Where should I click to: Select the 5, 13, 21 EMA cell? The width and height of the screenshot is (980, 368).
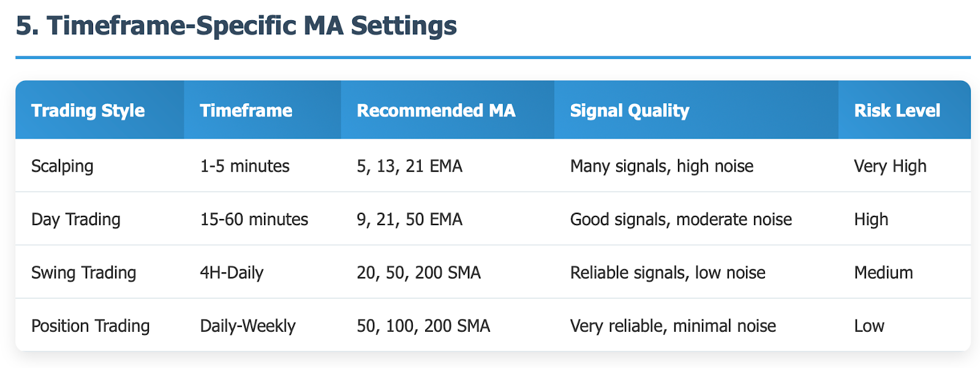410,166
